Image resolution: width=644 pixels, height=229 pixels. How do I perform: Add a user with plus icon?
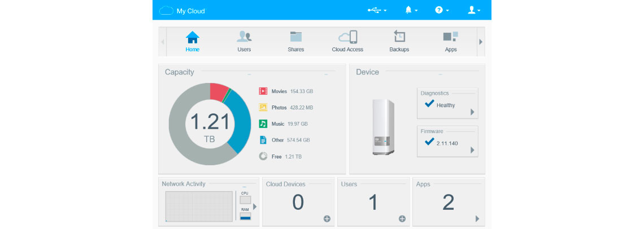pos(402,219)
